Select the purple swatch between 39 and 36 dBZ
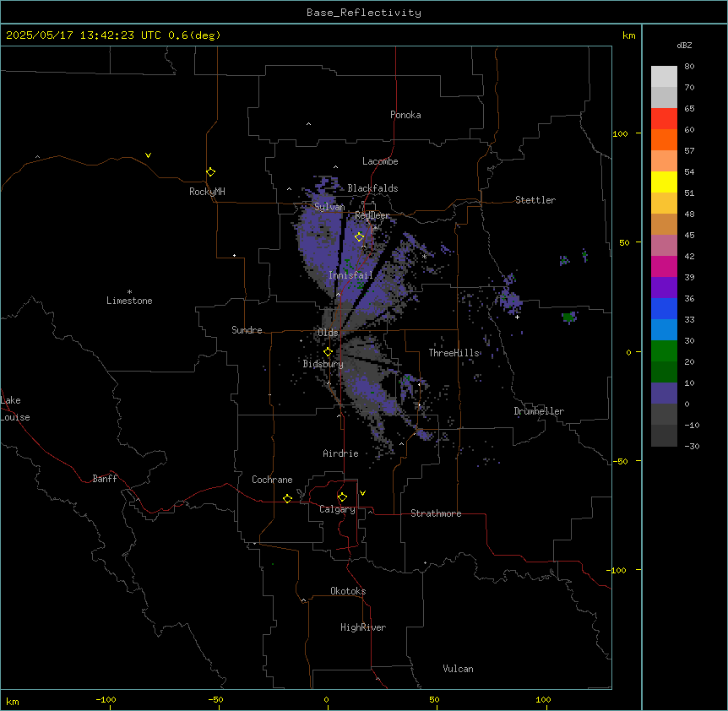The width and height of the screenshot is (728, 711). (664, 288)
